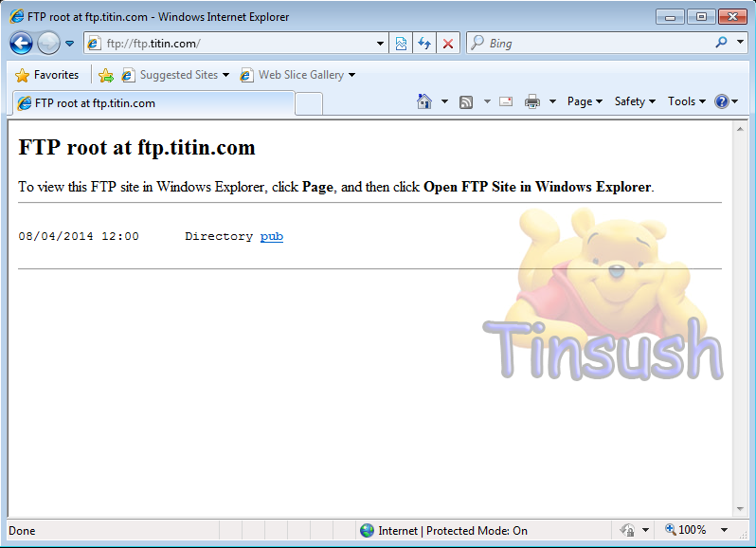Click the scrollbar down arrow
Screen dimensions: 756x548
pos(740,509)
